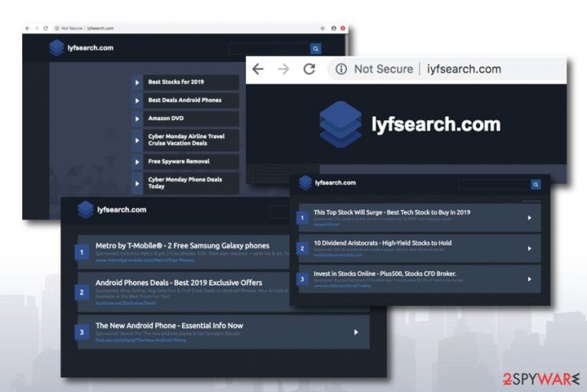The height and width of the screenshot is (392, 587).
Task: Click arrow beside Cyber Monday Phone Deals Today
Action: click(137, 183)
